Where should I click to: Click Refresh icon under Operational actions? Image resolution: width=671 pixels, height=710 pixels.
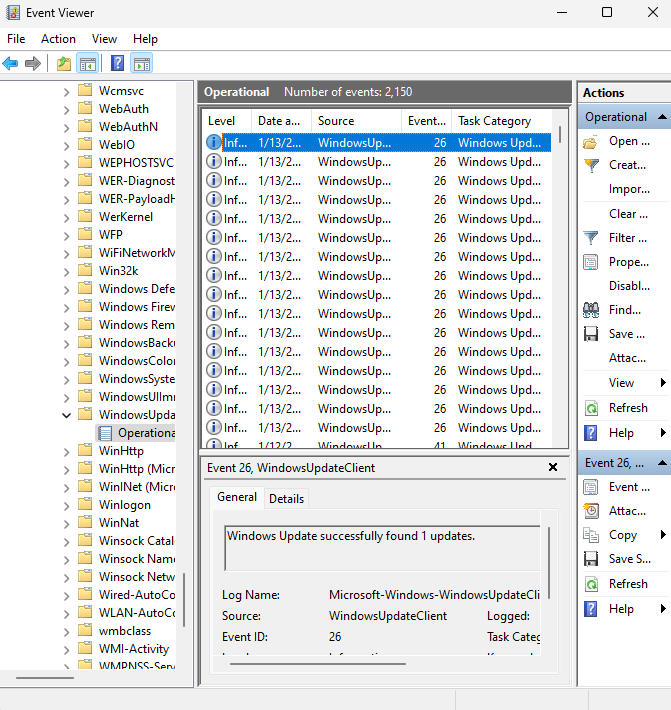point(591,408)
